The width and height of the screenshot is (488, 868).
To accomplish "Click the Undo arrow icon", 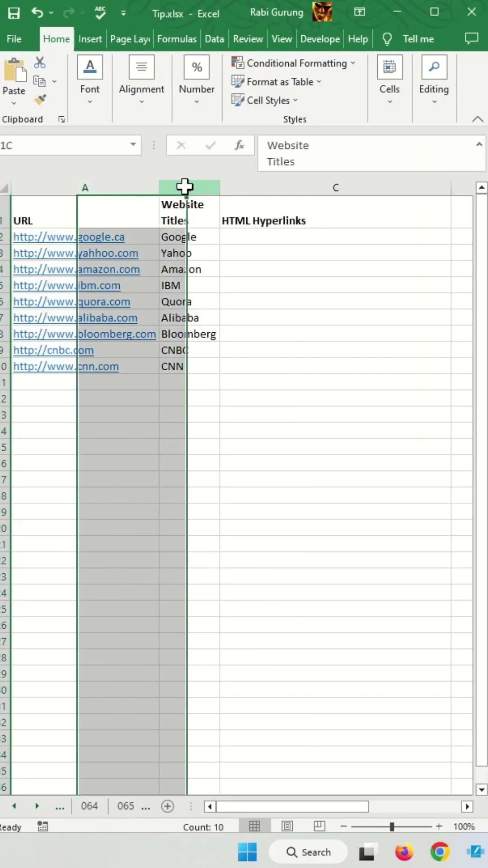I will (x=37, y=13).
